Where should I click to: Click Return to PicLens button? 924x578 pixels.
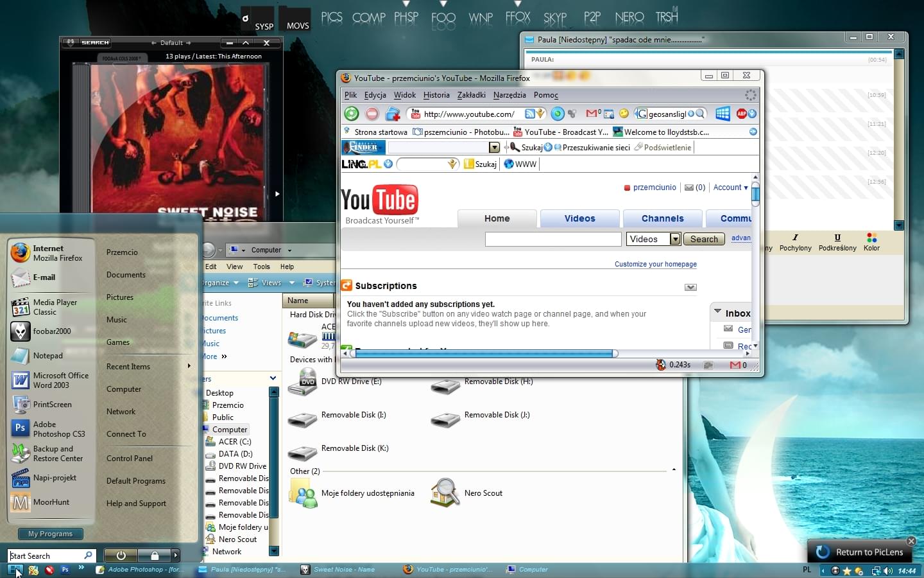(860, 552)
